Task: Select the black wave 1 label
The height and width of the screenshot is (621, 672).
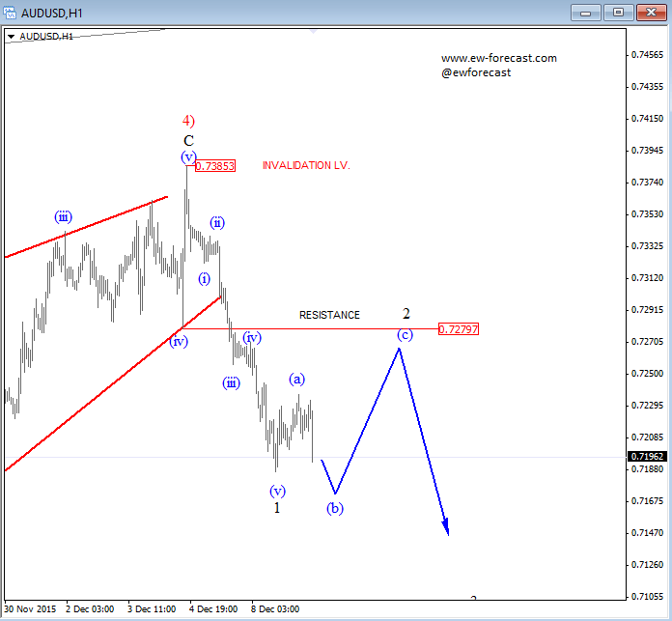Action: [277, 508]
